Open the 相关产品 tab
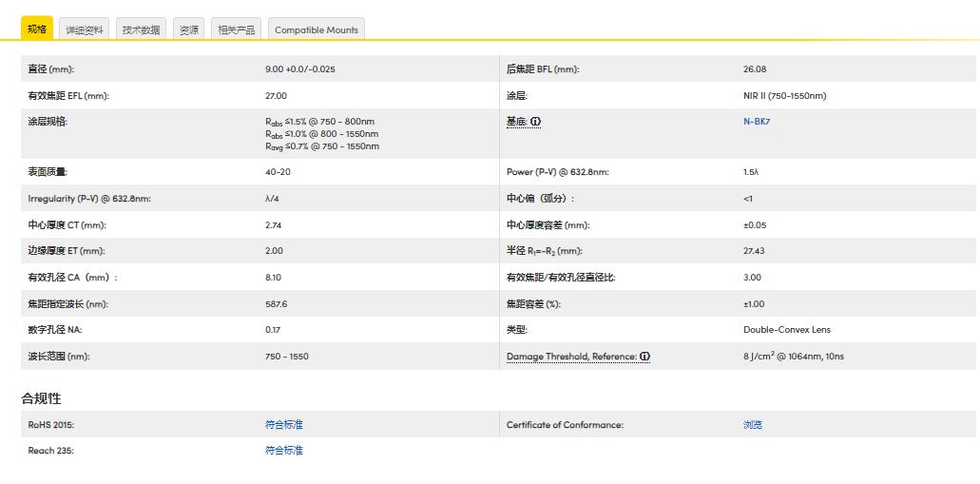980x484 pixels. 236,29
